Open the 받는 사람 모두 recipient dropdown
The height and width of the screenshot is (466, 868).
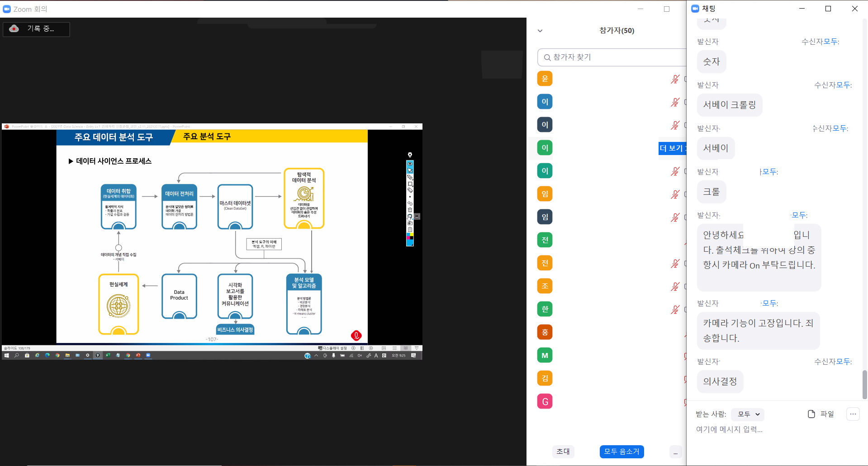pos(748,414)
